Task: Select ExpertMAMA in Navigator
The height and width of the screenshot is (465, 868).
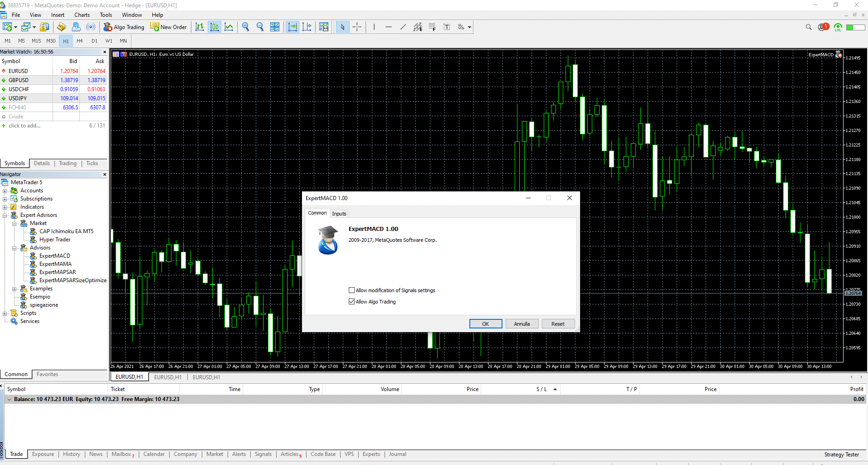Action: pyautogui.click(x=55, y=264)
